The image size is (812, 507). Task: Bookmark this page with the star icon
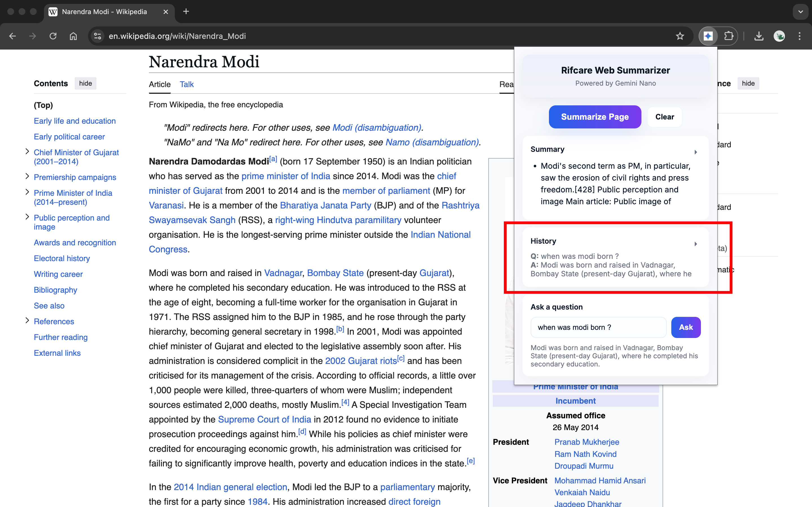[680, 36]
